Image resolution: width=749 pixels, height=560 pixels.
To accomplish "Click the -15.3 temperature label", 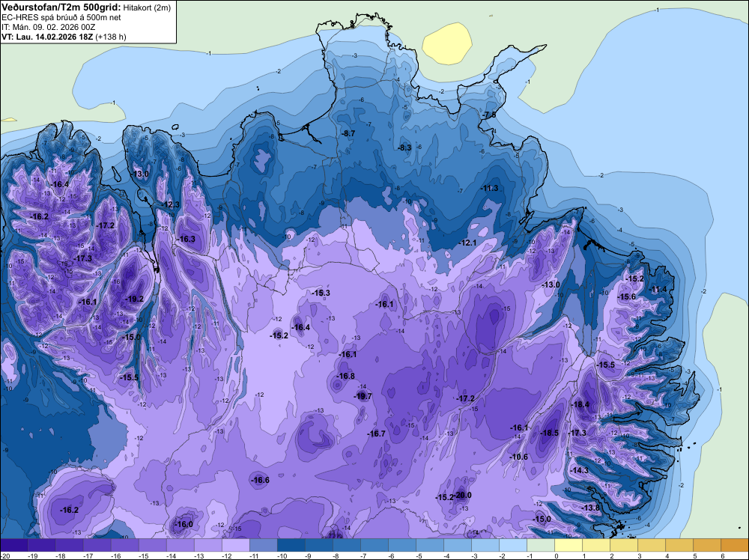I will (321, 293).
